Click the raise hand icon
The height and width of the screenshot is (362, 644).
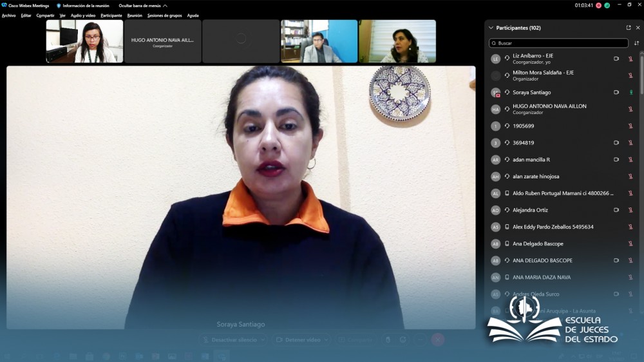point(388,339)
